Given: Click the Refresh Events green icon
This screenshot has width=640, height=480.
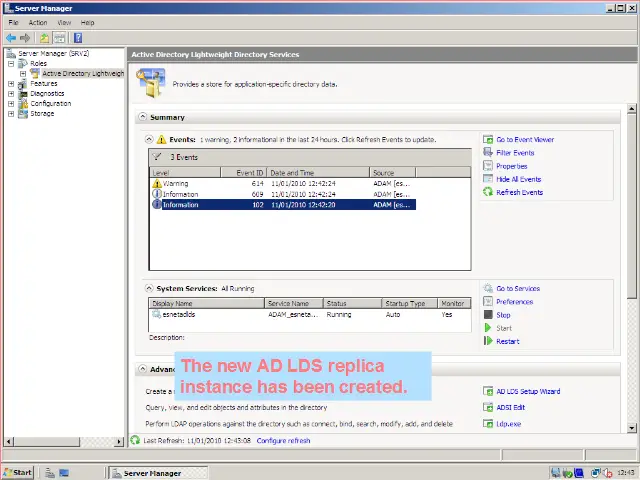Looking at the screenshot, I should pos(488,192).
